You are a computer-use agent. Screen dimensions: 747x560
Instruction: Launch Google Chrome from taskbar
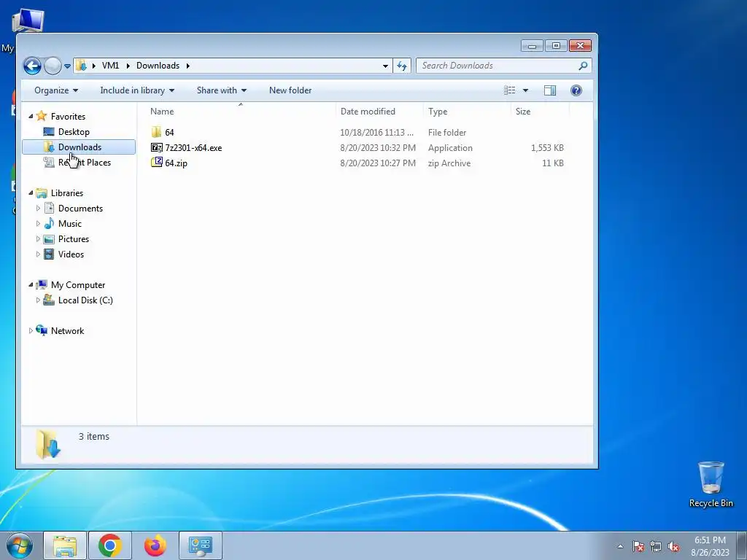110,545
